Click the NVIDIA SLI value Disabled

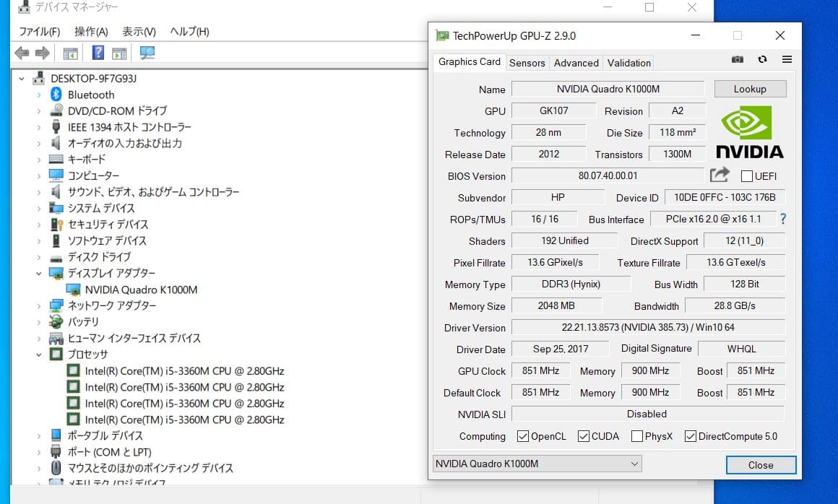tap(647, 414)
